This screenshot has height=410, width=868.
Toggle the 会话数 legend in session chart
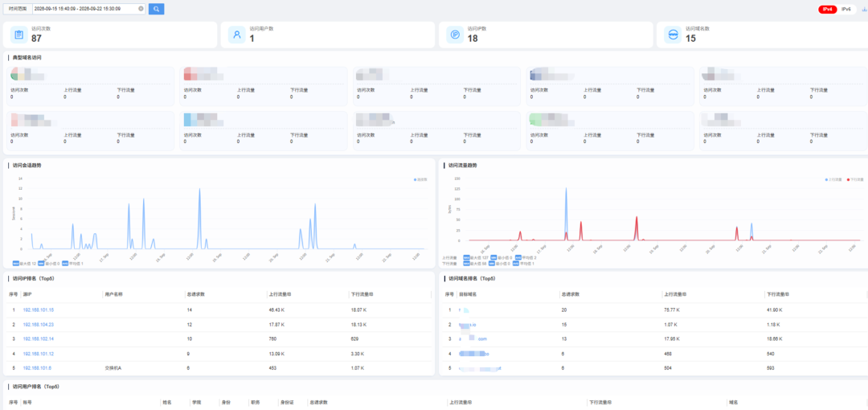pyautogui.click(x=420, y=179)
